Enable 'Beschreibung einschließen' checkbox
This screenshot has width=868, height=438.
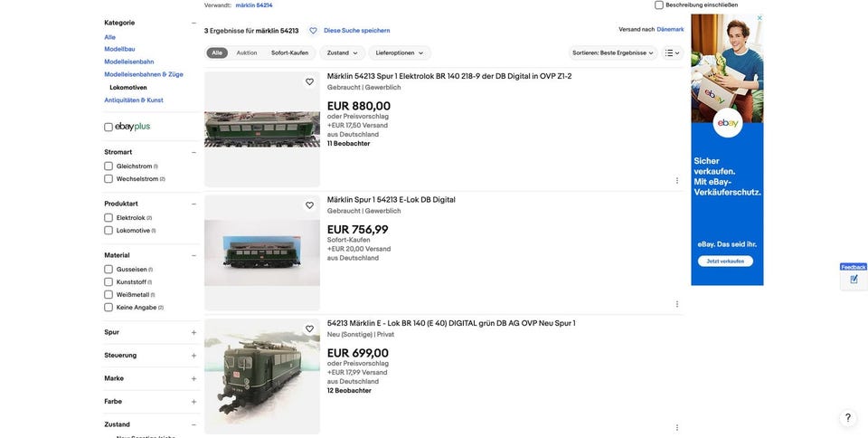pyautogui.click(x=659, y=5)
